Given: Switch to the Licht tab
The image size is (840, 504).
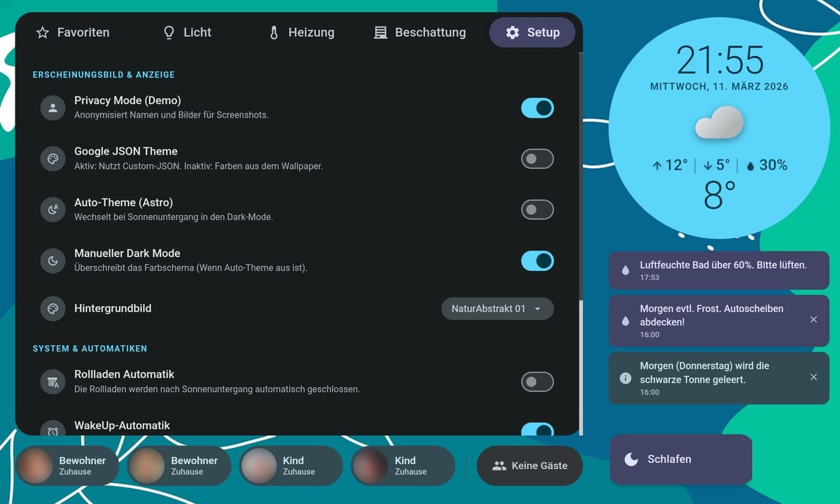Looking at the screenshot, I should (187, 32).
